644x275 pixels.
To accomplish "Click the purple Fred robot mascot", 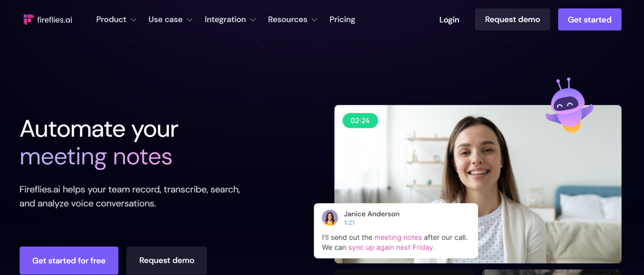I will [569, 106].
